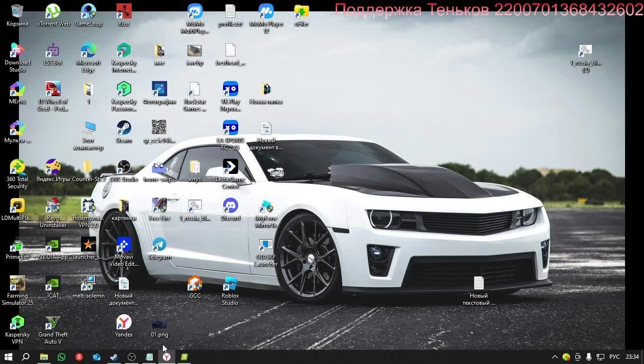This screenshot has height=364, width=644.
Task: Select the iMyFone MirrorTo shortcut
Action: [266, 213]
